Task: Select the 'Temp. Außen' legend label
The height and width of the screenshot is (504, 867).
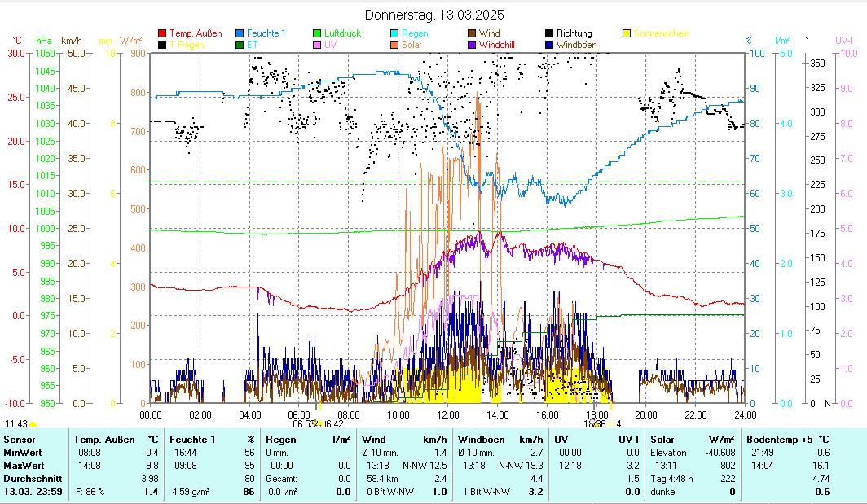Action: click(196, 33)
